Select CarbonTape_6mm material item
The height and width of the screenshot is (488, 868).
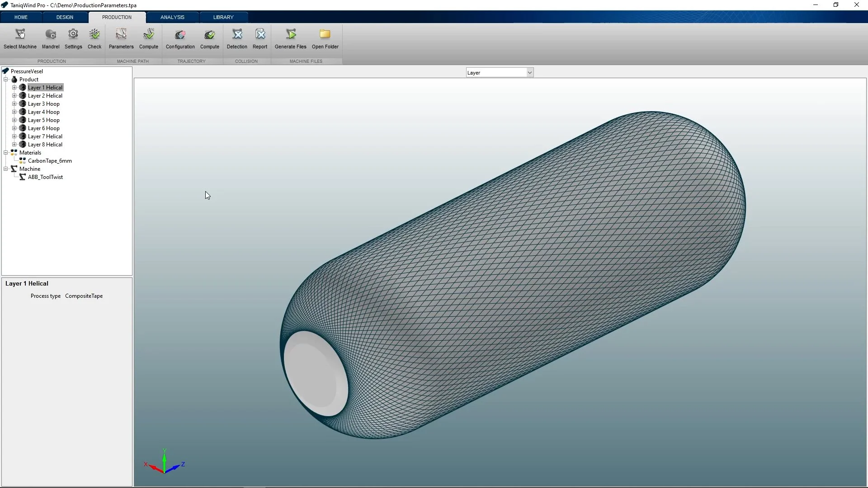click(50, 161)
